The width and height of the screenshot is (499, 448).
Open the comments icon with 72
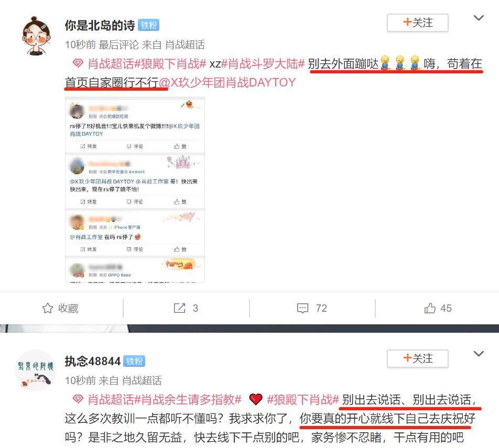(x=302, y=308)
